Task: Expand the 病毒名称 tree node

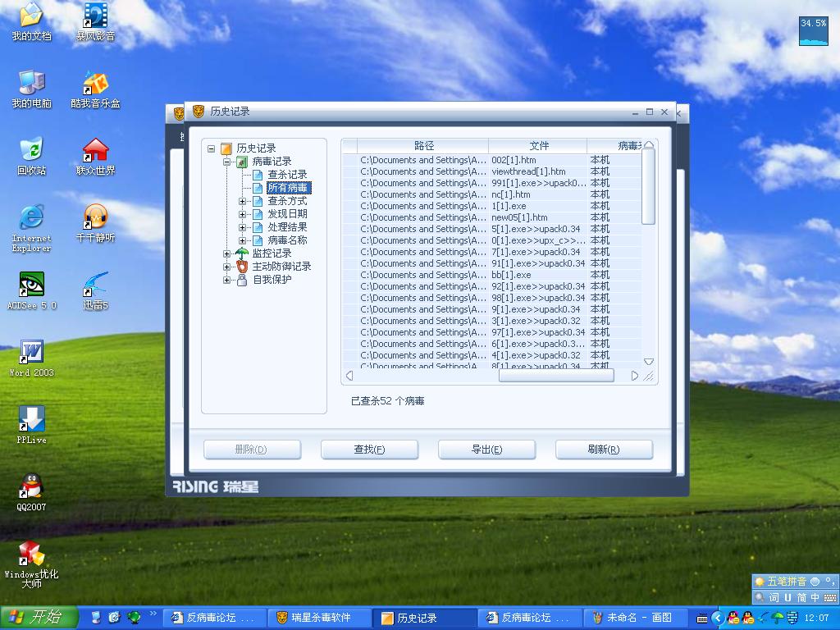Action: point(242,240)
